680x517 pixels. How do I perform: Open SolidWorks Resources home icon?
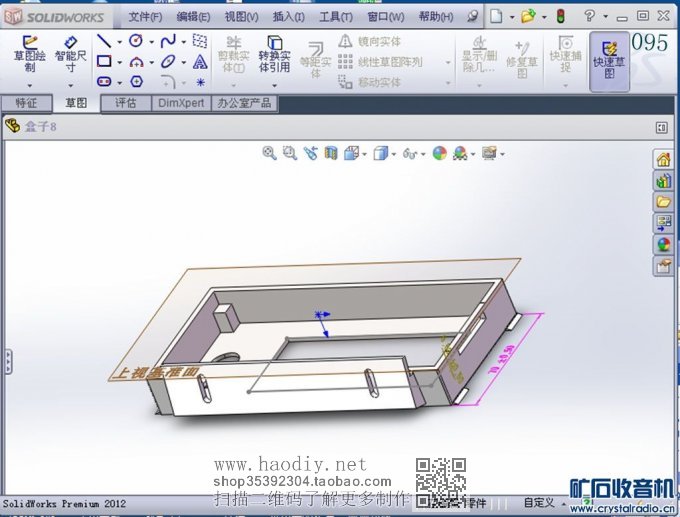pyautogui.click(x=662, y=160)
